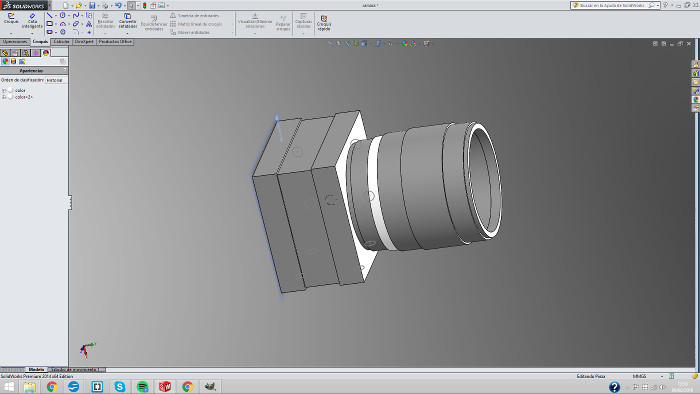Expand the 'color<2>' appearance tree item

(4, 97)
